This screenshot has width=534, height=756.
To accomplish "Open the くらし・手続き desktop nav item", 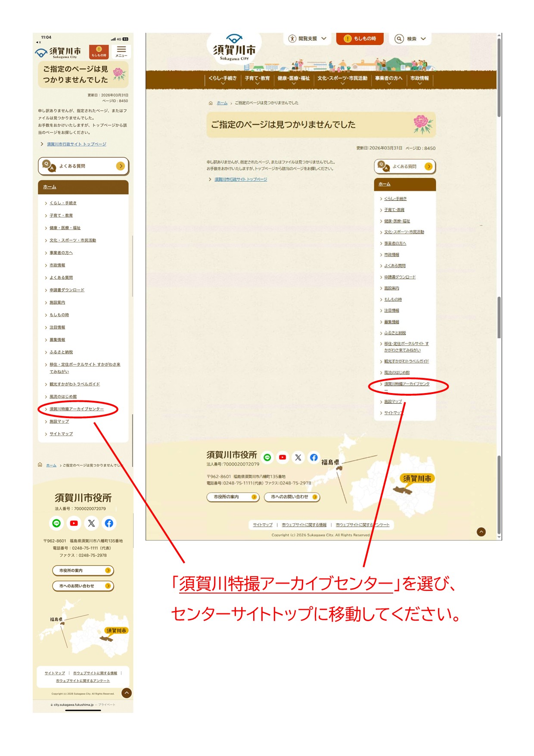I will click(x=223, y=78).
